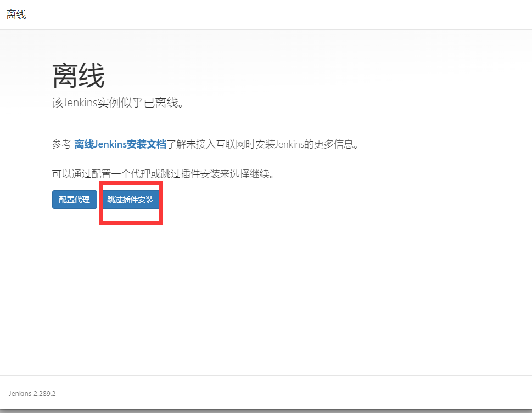Click the 可以通过配置一个代理或跳过插件安装来选择继续 text
The height and width of the screenshot is (413, 532).
[x=163, y=174]
